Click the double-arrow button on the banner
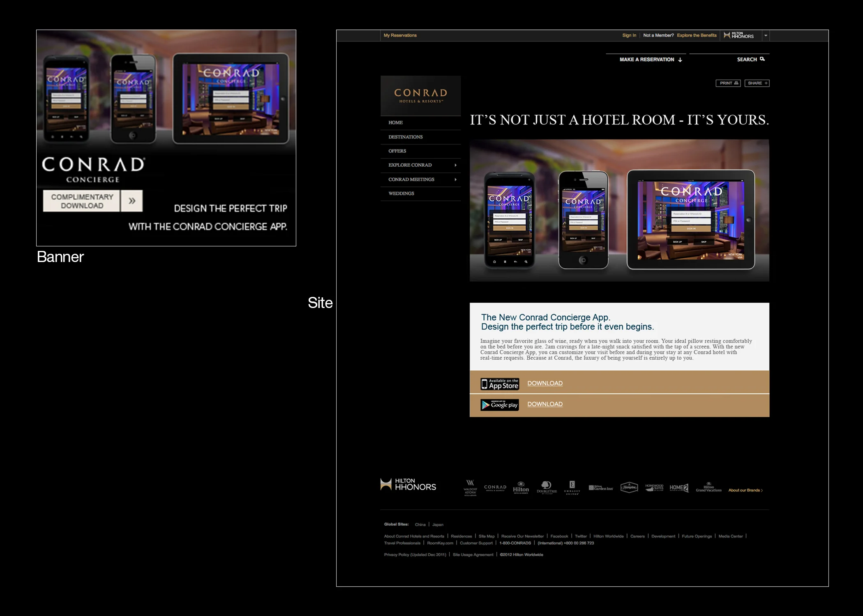This screenshot has height=616, width=863. 132,201
